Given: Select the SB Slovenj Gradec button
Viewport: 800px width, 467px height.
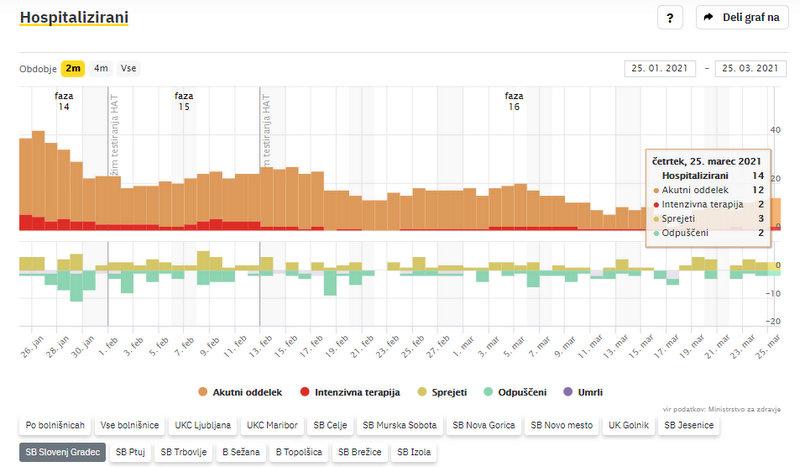Looking at the screenshot, I should pos(62,452).
